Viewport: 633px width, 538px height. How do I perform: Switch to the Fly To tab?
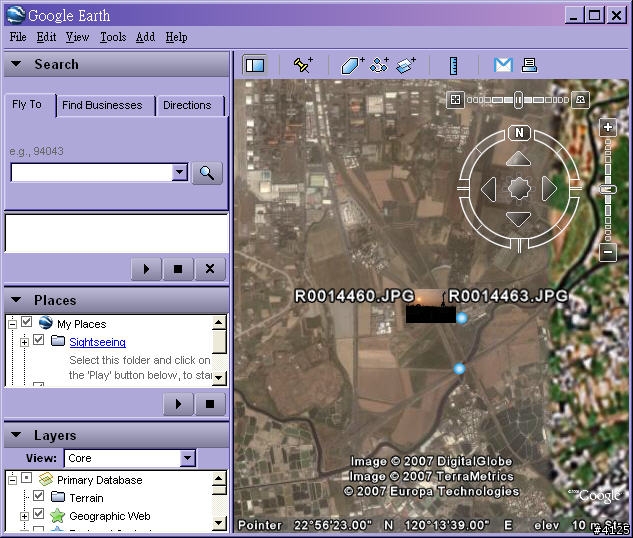pyautogui.click(x=28, y=105)
